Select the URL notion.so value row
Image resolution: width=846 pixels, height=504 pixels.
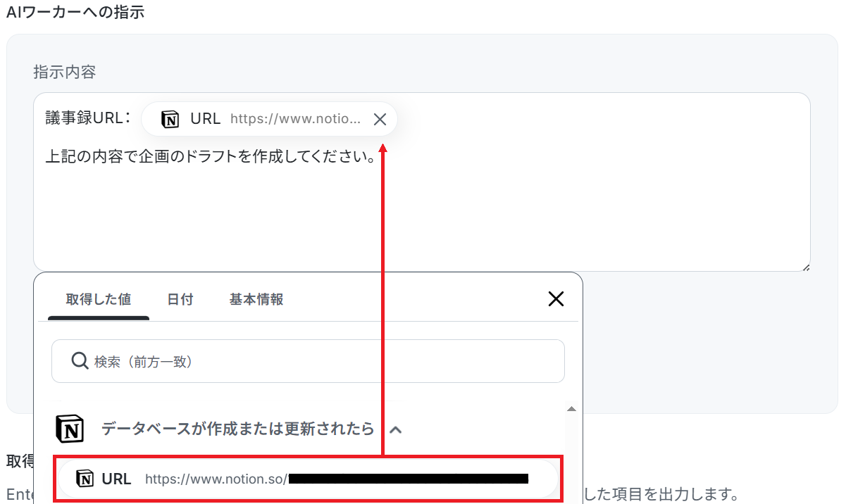(x=308, y=479)
